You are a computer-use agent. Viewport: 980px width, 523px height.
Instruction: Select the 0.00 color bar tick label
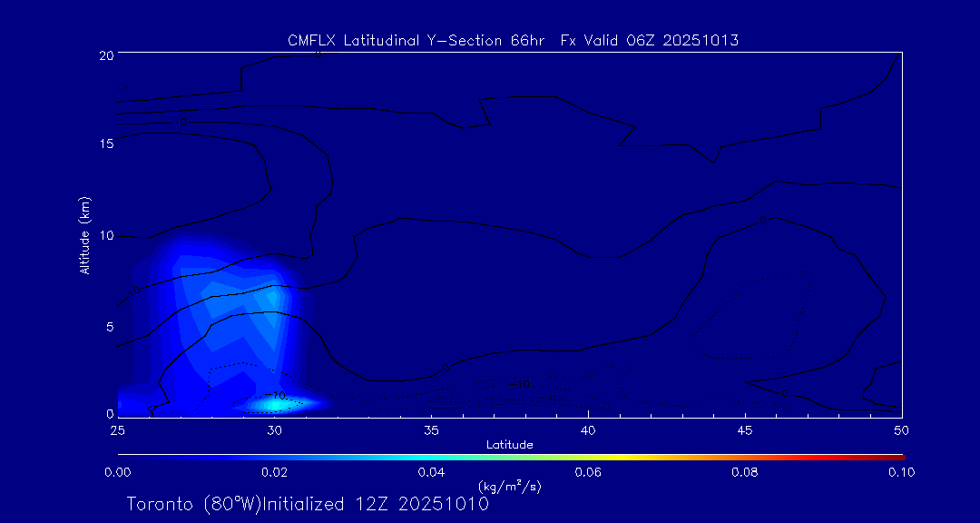pos(118,471)
